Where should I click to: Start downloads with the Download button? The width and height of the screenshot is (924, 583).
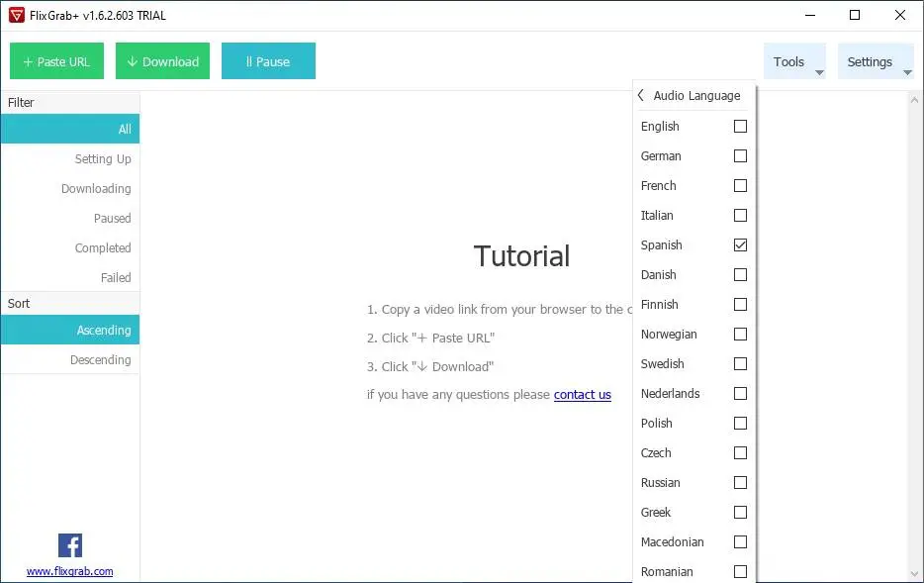pyautogui.click(x=162, y=60)
